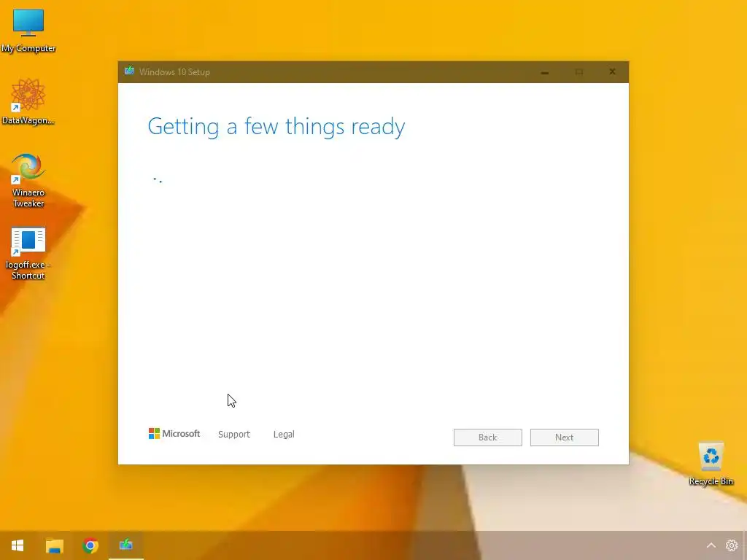Image resolution: width=747 pixels, height=560 pixels.
Task: Click the Next button
Action: point(565,437)
